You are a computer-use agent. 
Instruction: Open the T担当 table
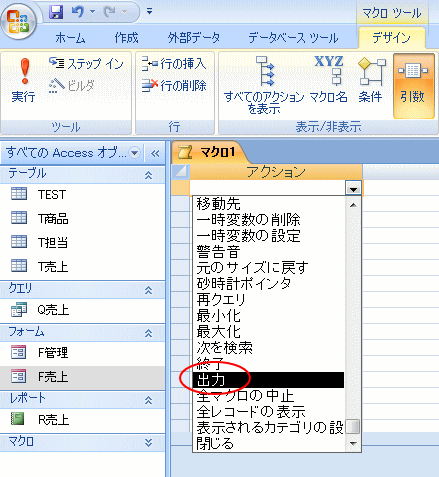(x=83, y=243)
